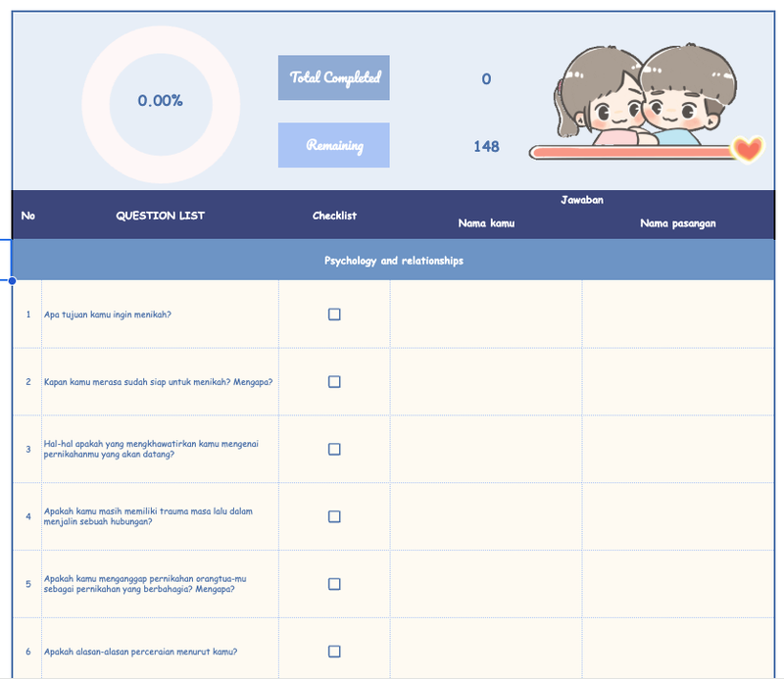The width and height of the screenshot is (784, 679).
Task: Select the 0.00% donut progress chart
Action: click(161, 105)
